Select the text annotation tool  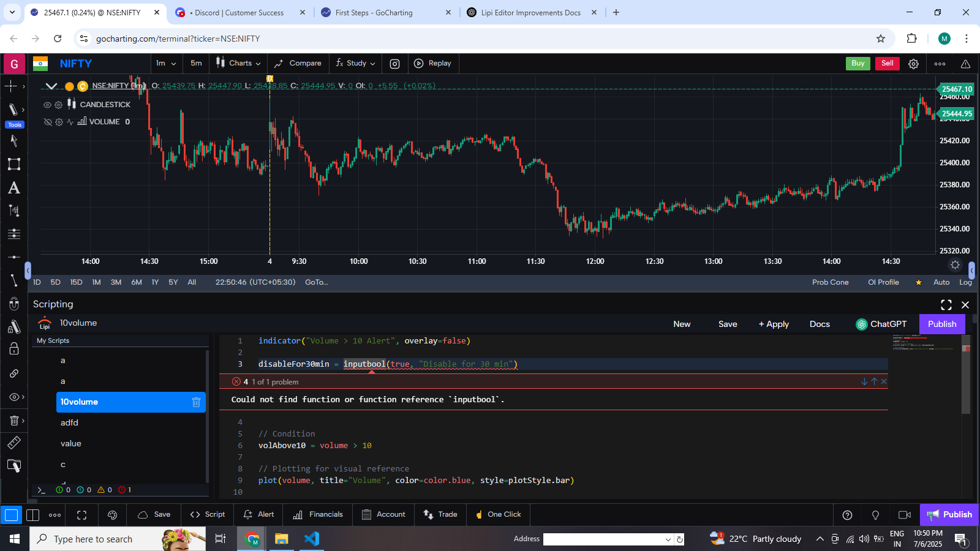(x=13, y=188)
